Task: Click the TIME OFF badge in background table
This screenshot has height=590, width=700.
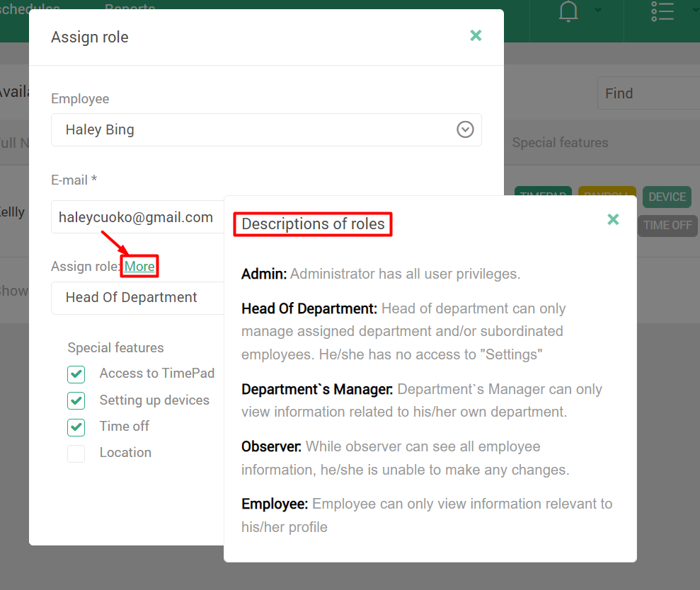Action: [667, 226]
